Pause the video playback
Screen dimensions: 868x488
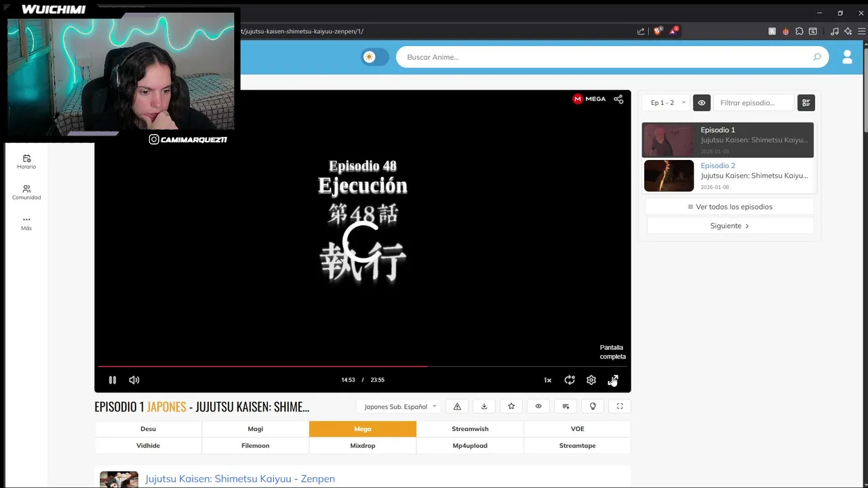113,380
